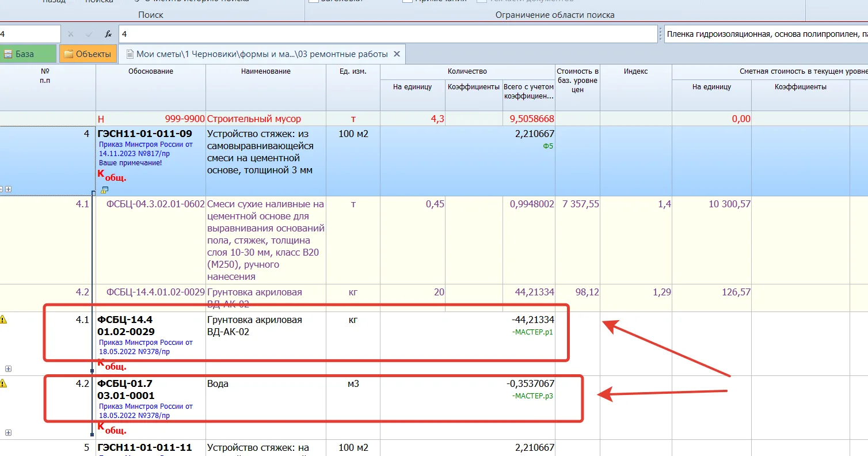Select the negative quantity "-0,3537067"

(530, 383)
